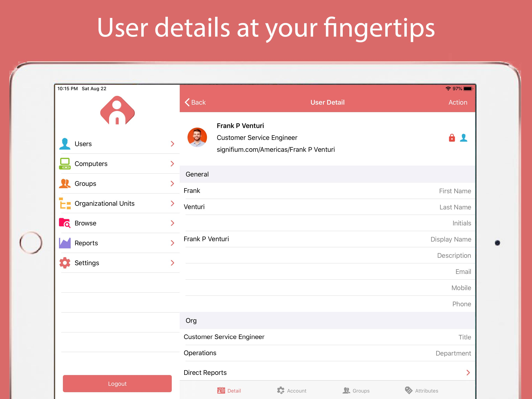The width and height of the screenshot is (532, 399).
Task: Click the Browse folder search icon
Action: point(65,223)
